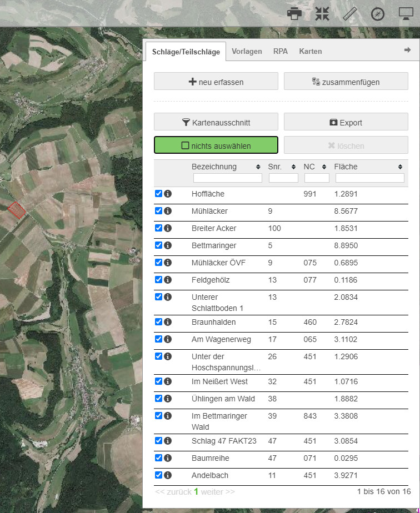Click the printer icon in top toolbar
420x513 pixels.
pos(294,14)
